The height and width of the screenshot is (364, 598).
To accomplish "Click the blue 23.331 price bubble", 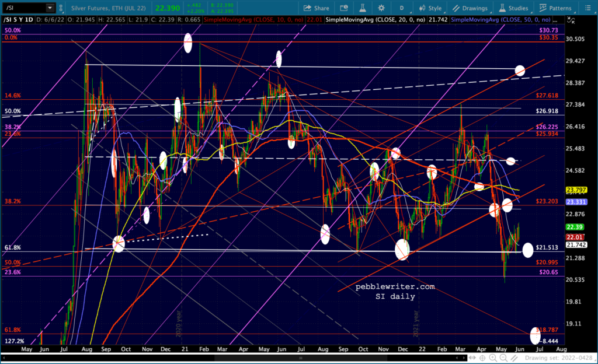I will pyautogui.click(x=576, y=202).
